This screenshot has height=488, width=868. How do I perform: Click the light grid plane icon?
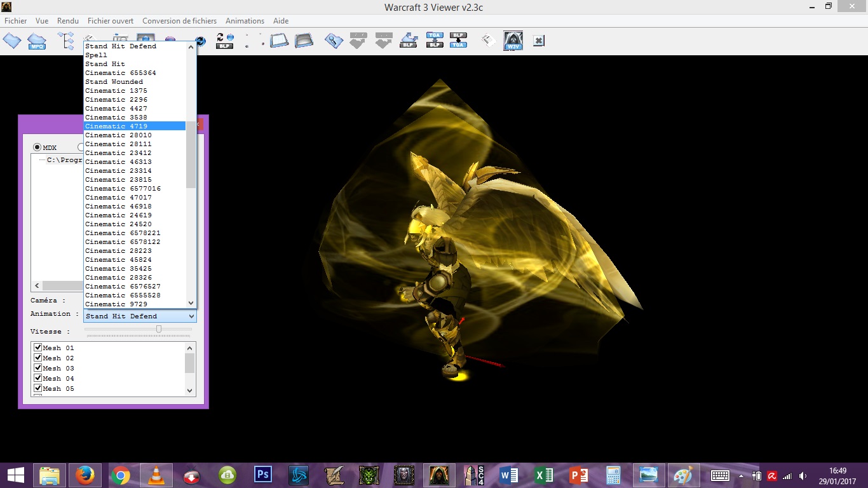click(x=279, y=41)
